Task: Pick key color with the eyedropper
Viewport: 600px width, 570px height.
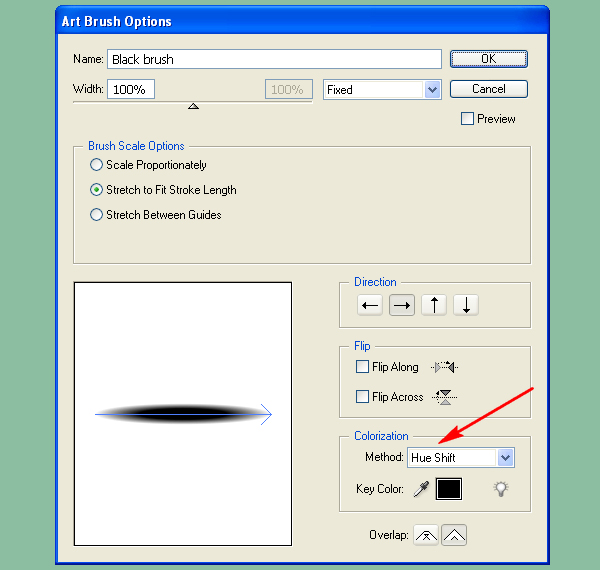Action: [x=421, y=489]
